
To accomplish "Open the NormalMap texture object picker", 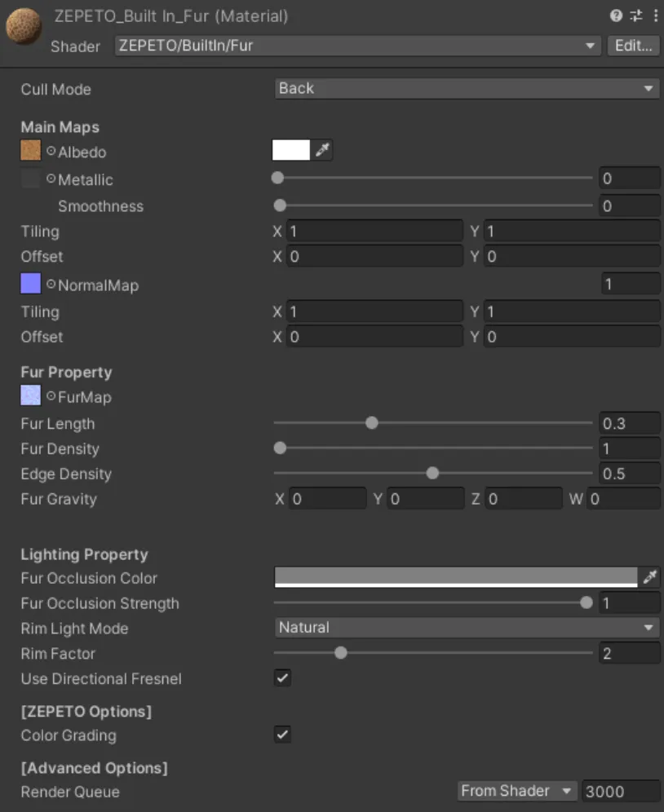I will pyautogui.click(x=51, y=285).
